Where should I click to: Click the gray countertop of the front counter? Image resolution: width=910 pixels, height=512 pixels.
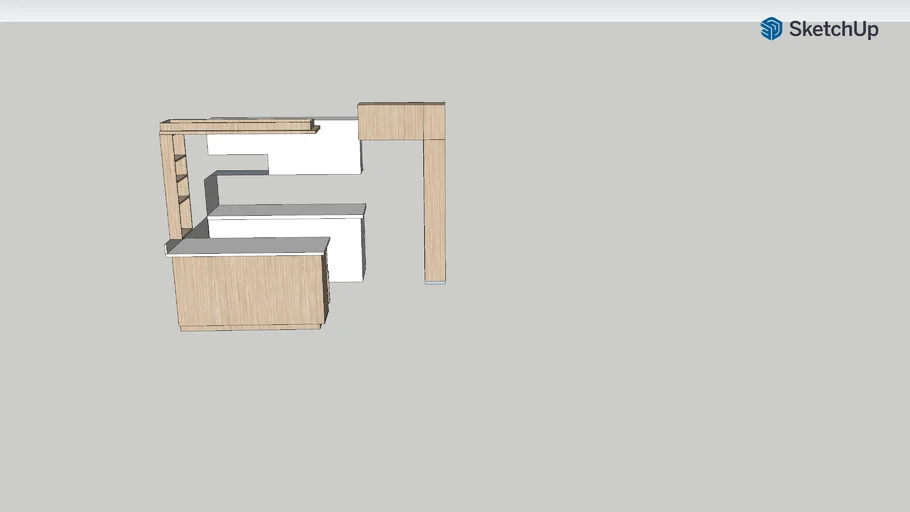249,246
